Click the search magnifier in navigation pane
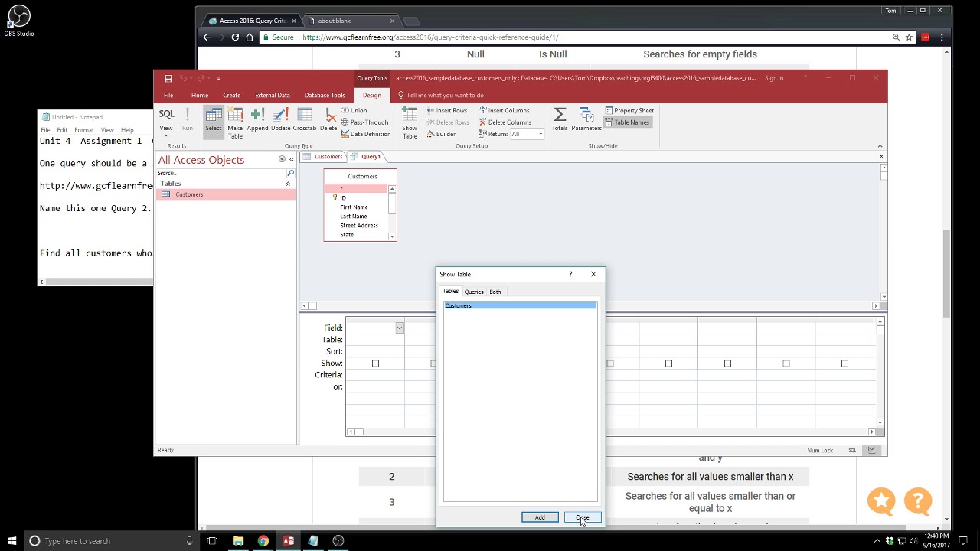Viewport: 980px width, 551px height. (290, 174)
